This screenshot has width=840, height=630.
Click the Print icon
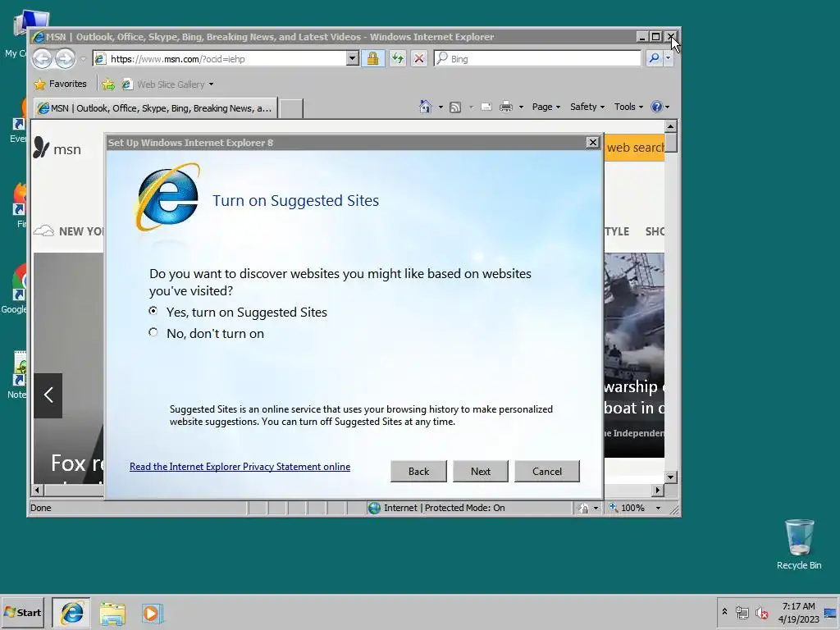click(x=505, y=107)
